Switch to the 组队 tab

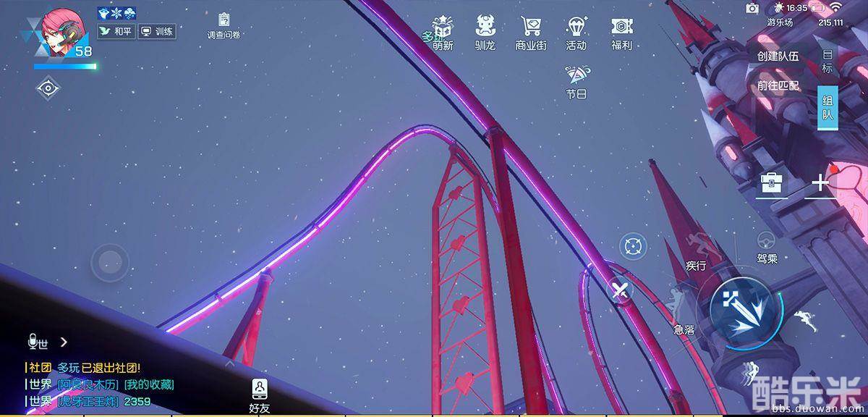[827, 108]
